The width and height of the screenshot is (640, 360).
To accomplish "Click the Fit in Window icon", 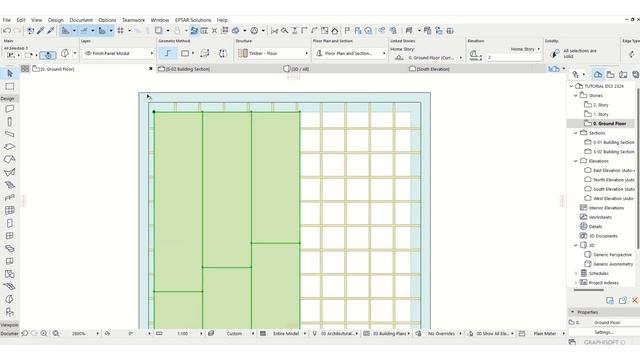I will click(56, 333).
